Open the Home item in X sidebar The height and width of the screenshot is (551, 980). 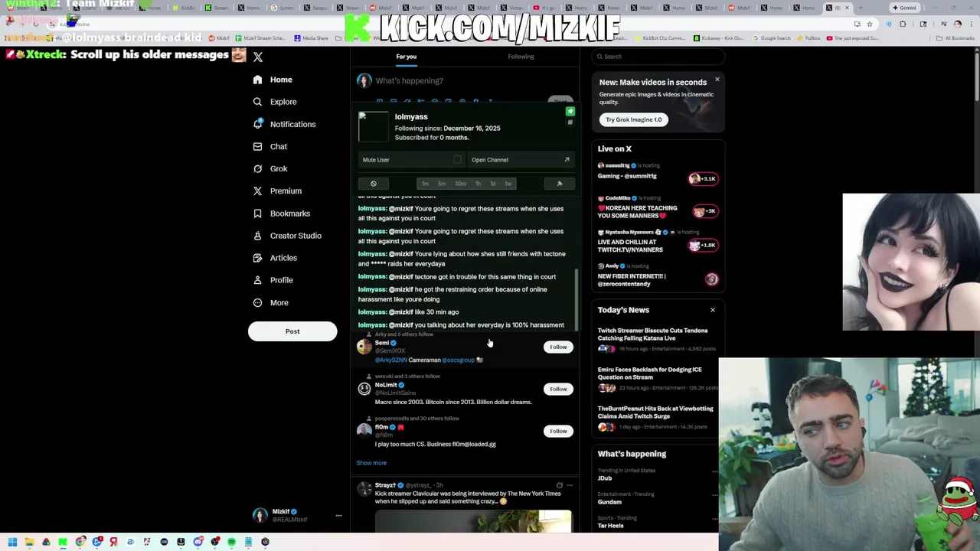[x=273, y=80]
